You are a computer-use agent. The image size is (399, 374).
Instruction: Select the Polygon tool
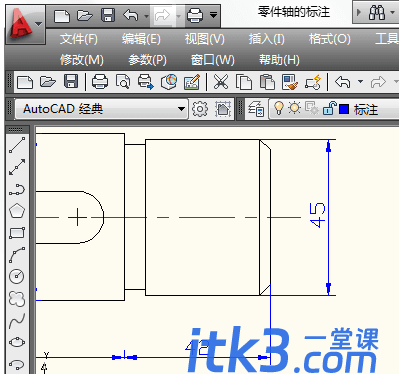coord(17,211)
